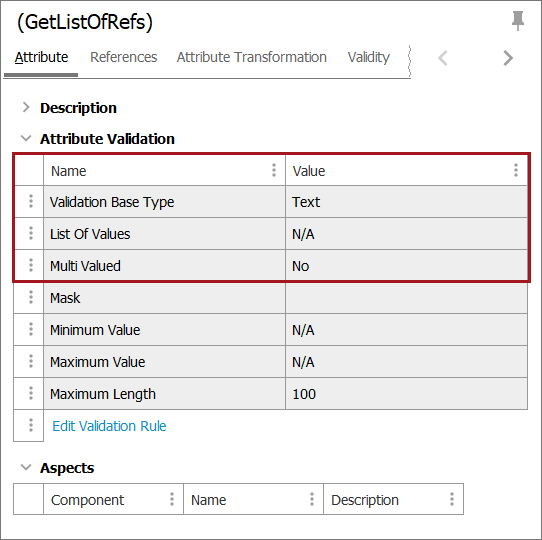
Task: Collapse the Aspects section
Action: (26, 467)
